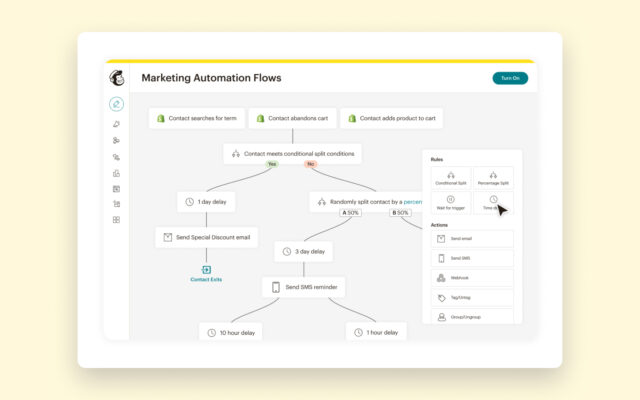Viewport: 640px width, 400px height.
Task: Click the Contact Exits icon
Action: pyautogui.click(x=206, y=269)
